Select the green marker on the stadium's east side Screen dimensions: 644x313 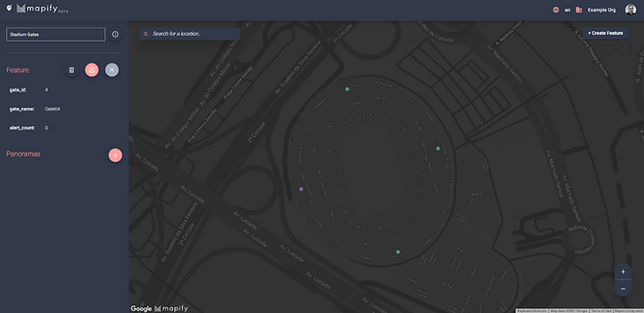click(x=438, y=149)
